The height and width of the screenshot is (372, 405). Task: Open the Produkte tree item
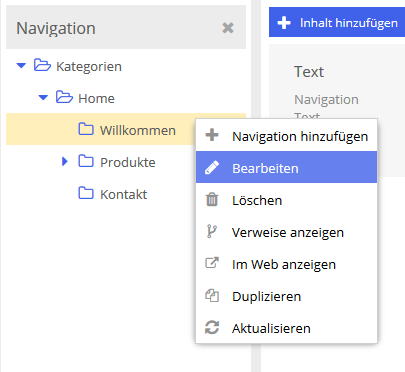coord(128,162)
